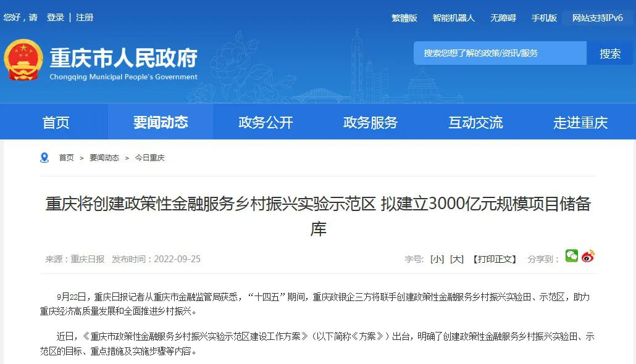Click Chongqing Municipal People's Government subtitle
636x364 pixels.
tap(123, 77)
